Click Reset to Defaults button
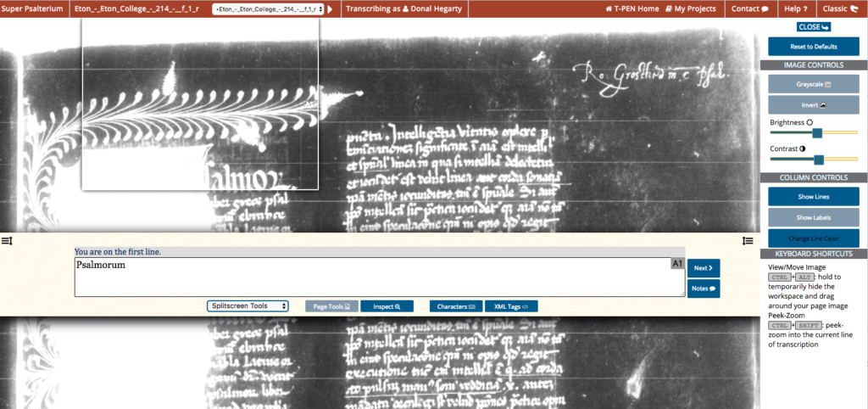The image size is (868, 409). point(813,47)
